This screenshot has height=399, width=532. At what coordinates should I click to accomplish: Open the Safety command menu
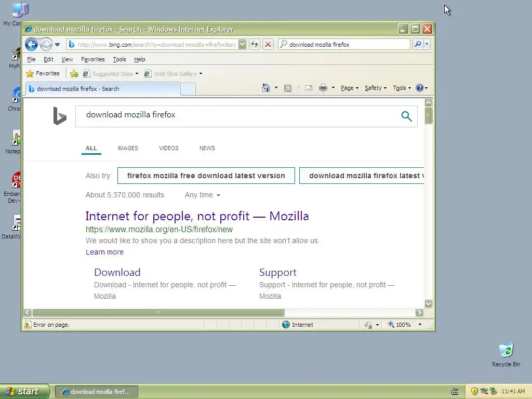point(376,88)
